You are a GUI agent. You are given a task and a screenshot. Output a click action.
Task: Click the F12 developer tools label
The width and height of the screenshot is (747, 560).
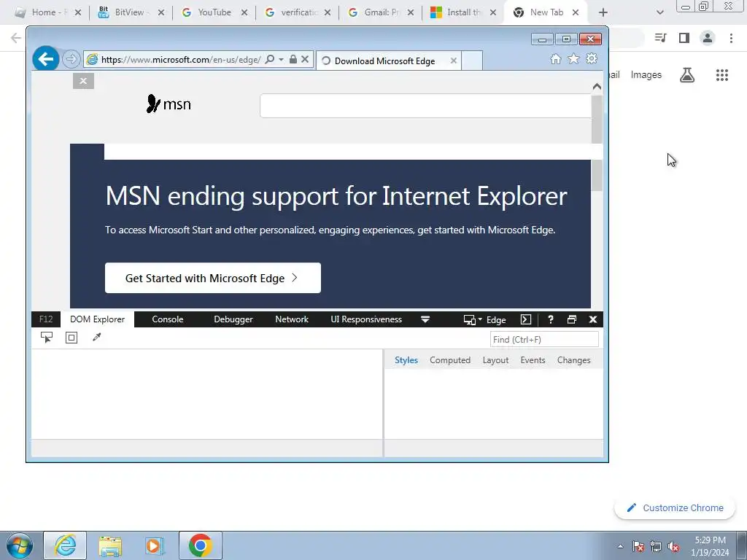[x=46, y=319]
